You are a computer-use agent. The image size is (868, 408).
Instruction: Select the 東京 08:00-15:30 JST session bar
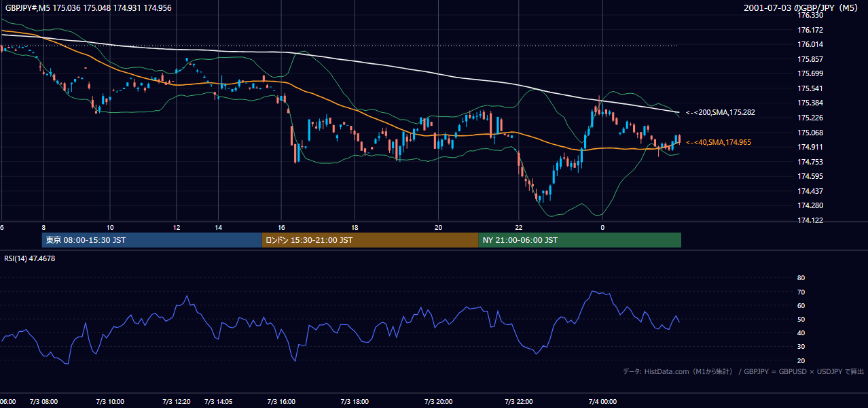[151, 240]
